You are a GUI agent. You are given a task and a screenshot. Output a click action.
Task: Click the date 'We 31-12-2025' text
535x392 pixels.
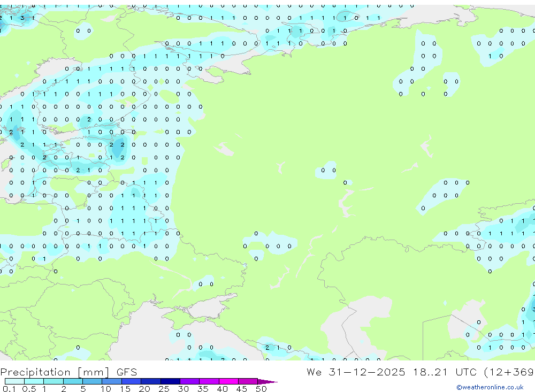coord(356,372)
